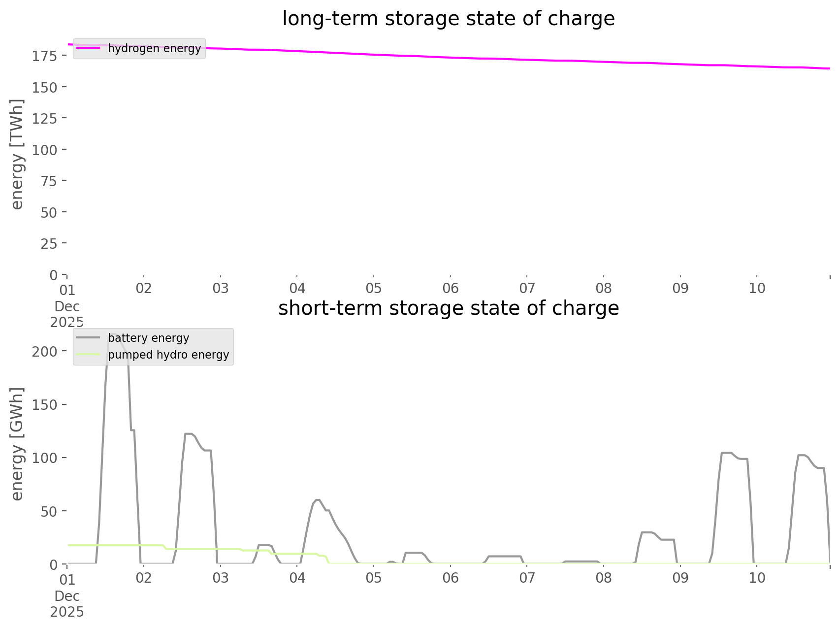
Task: Click the 10 date tick in lower chart
Action: (757, 578)
